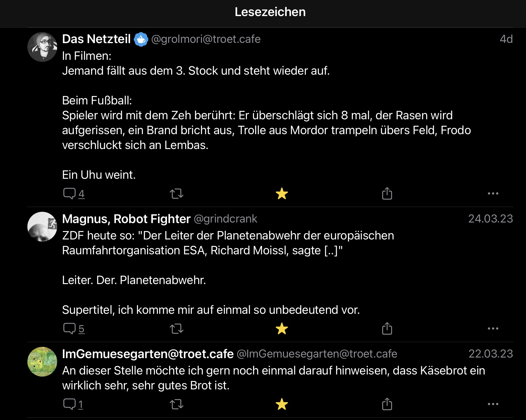Open more options for Magnus's post
This screenshot has width=526, height=420.
(x=493, y=329)
